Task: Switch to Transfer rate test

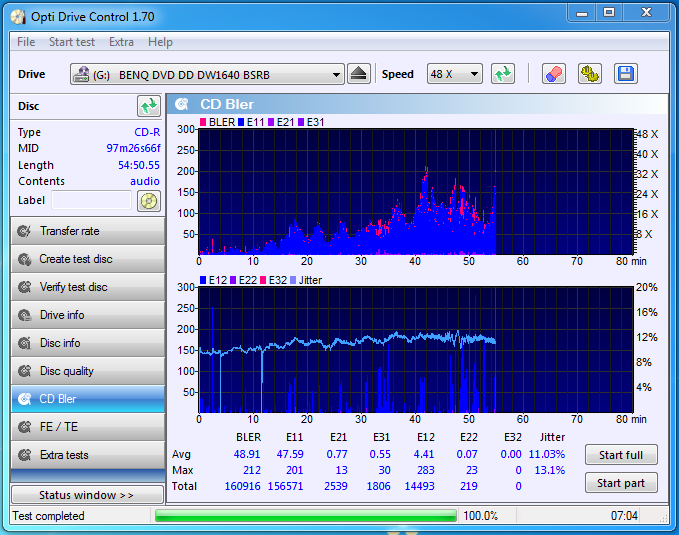Action: pos(88,231)
